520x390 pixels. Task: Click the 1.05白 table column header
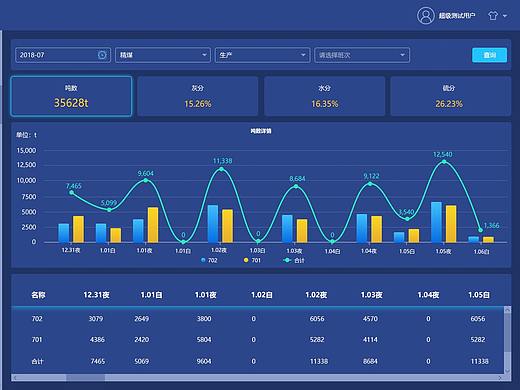pos(479,295)
